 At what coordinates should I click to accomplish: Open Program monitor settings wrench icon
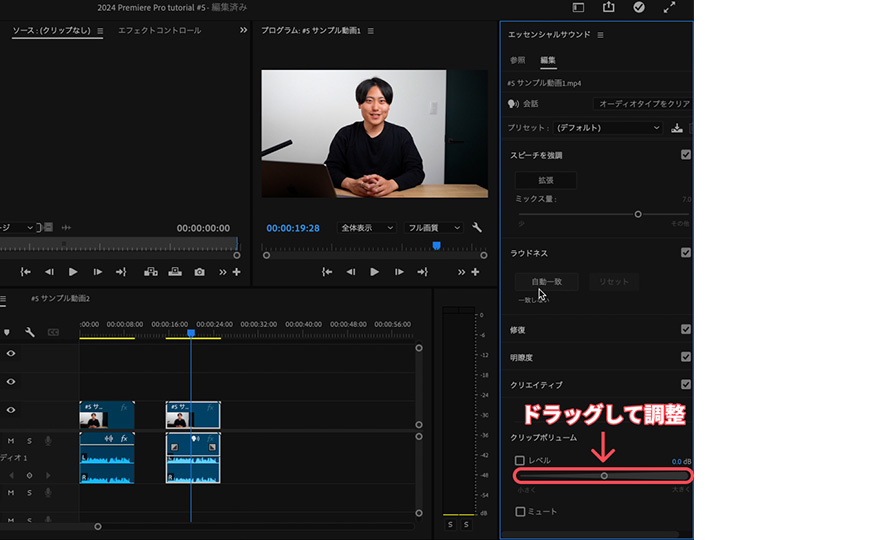point(477,227)
